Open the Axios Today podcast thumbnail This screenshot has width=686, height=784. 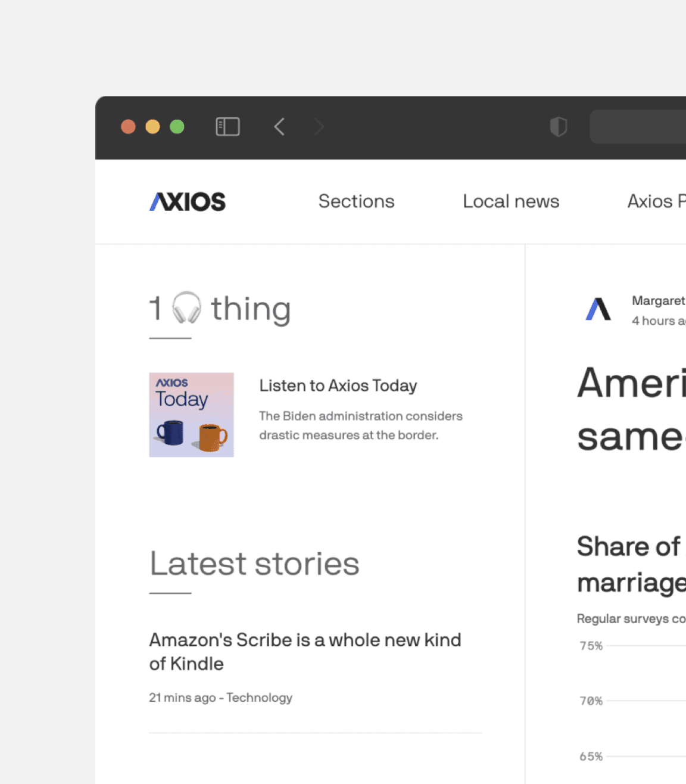click(191, 415)
